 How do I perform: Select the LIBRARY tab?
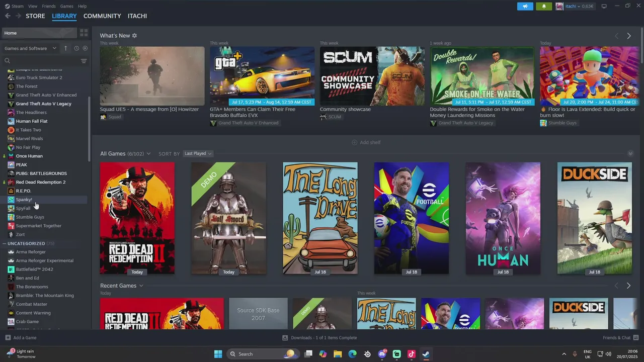(x=64, y=16)
